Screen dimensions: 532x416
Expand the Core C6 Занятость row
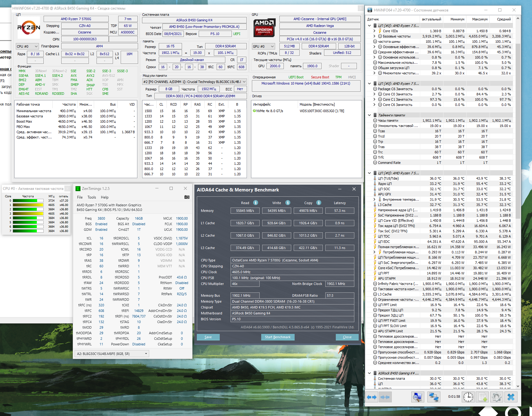[374, 105]
